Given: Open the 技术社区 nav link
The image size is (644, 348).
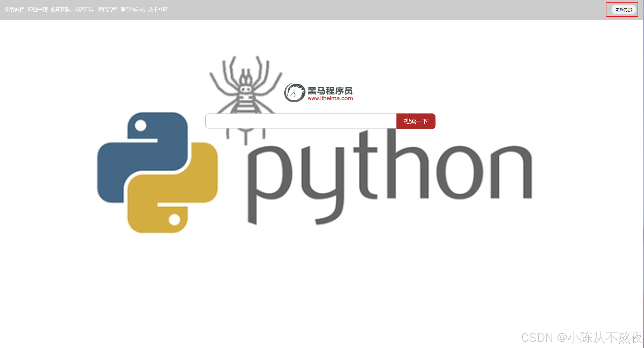Looking at the screenshot, I should tap(158, 10).
